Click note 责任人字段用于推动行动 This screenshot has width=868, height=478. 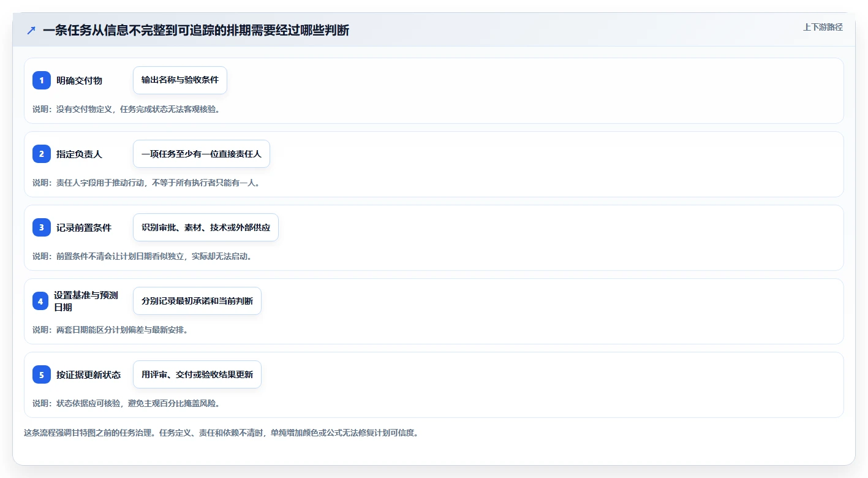tap(146, 183)
